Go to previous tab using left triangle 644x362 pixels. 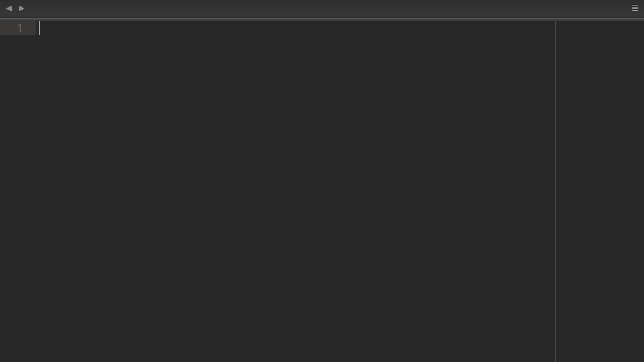coord(9,8)
